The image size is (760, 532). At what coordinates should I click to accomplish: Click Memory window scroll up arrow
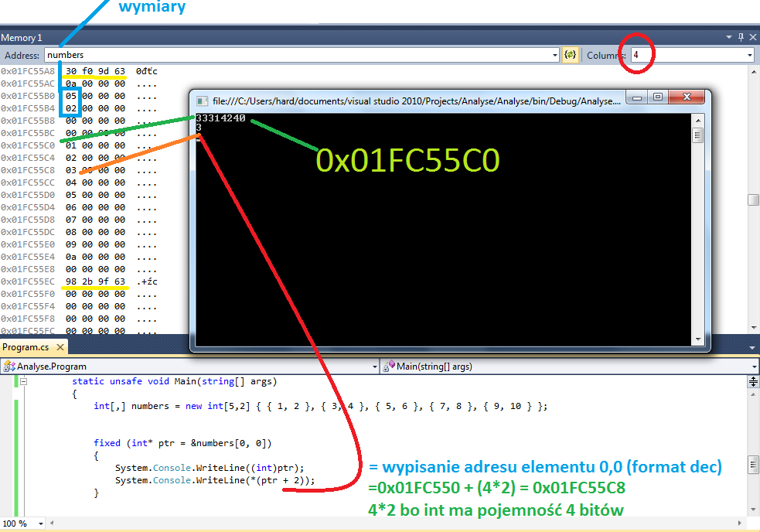754,72
